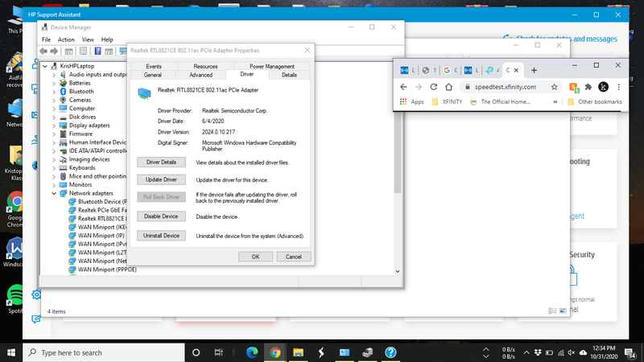This screenshot has height=362, width=644.
Task: Click Cancel in adapter Properties dialog
Action: click(293, 257)
